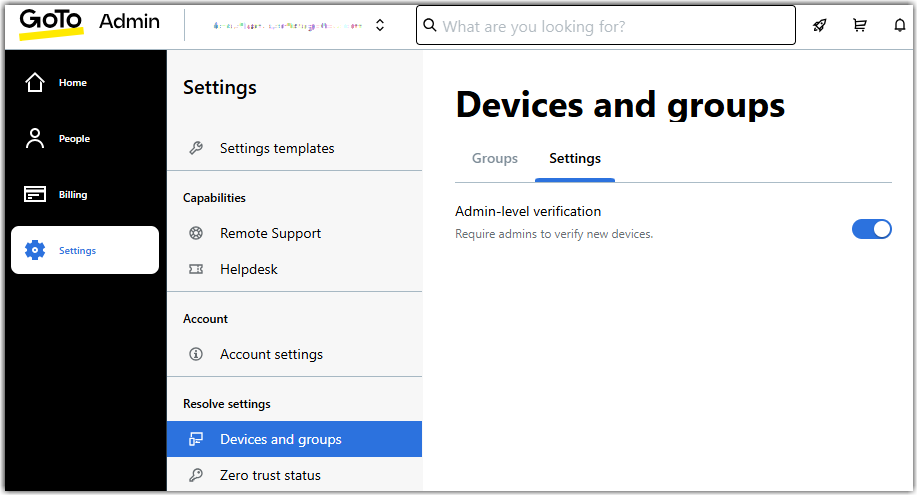Image resolution: width=918 pixels, height=496 pixels.
Task: Toggle the Admin-level verification switch
Action: click(x=871, y=229)
